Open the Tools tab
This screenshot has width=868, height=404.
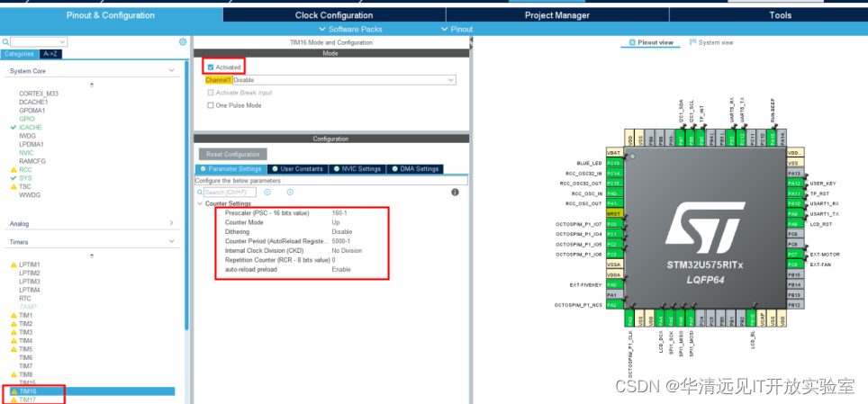click(780, 15)
